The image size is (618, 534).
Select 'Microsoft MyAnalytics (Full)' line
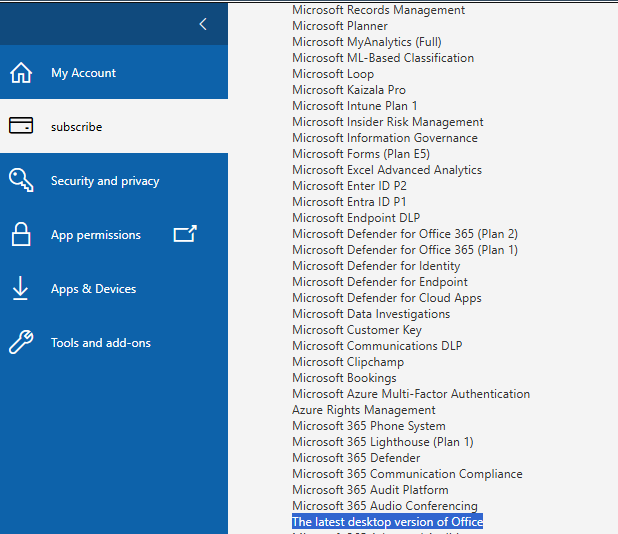tap(367, 42)
